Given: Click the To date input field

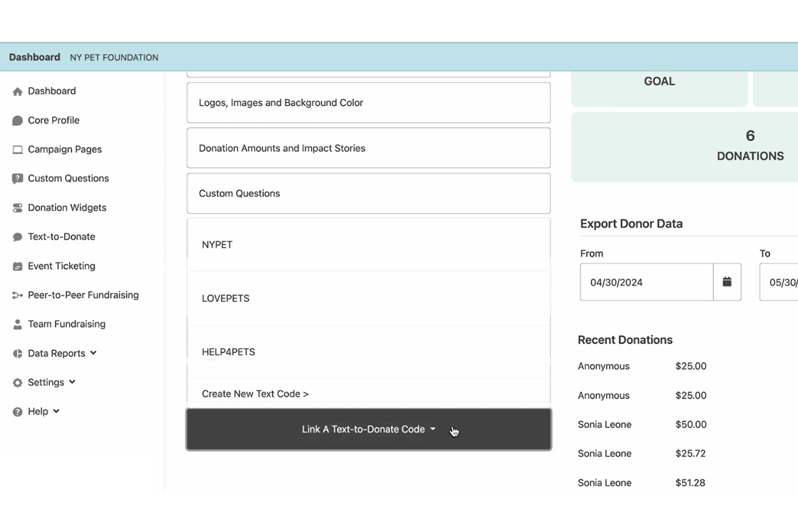Looking at the screenshot, I should click(779, 282).
